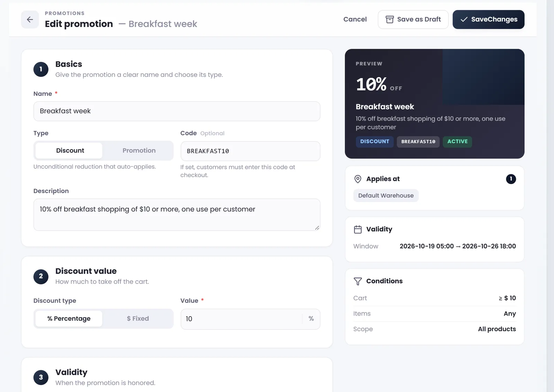554x392 pixels.
Task: Choose the $ Fixed discount type
Action: (x=138, y=319)
